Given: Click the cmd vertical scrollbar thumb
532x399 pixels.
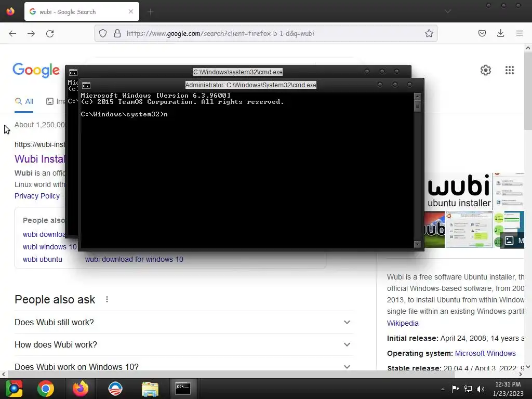Looking at the screenshot, I should (x=417, y=106).
